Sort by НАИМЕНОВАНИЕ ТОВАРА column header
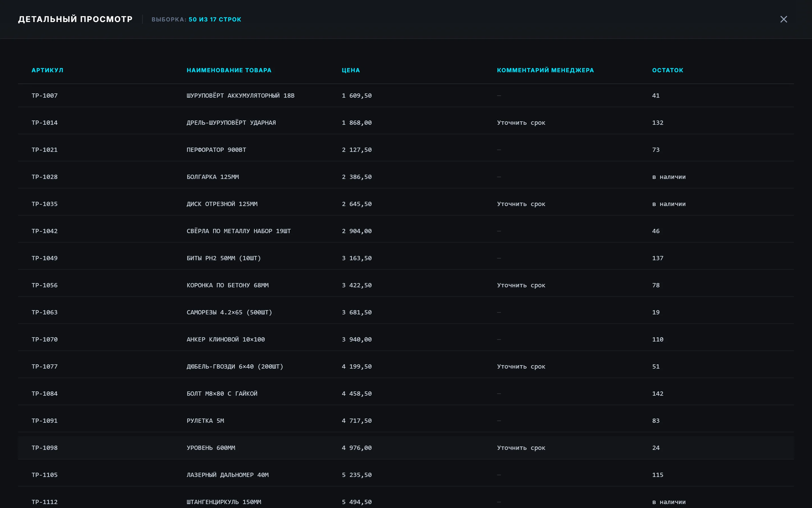 tap(229, 70)
